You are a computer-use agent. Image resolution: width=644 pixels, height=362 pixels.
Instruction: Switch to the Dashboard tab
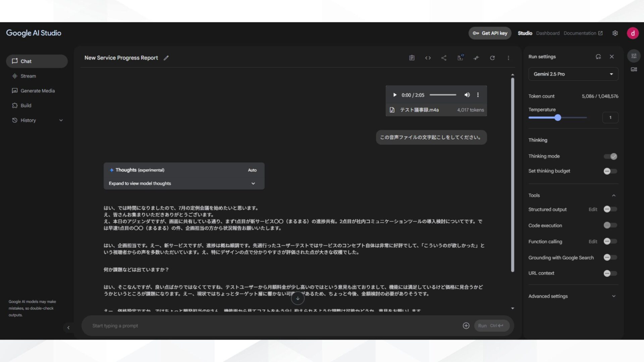point(548,33)
